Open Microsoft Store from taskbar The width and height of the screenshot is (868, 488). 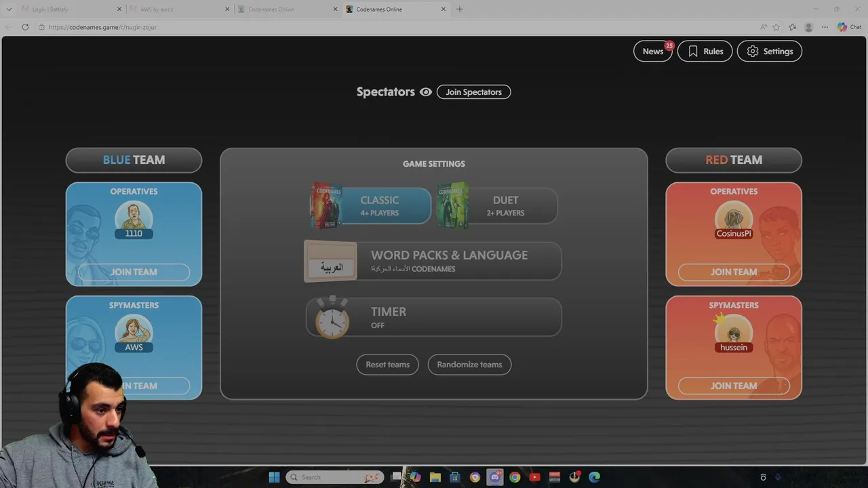455,477
